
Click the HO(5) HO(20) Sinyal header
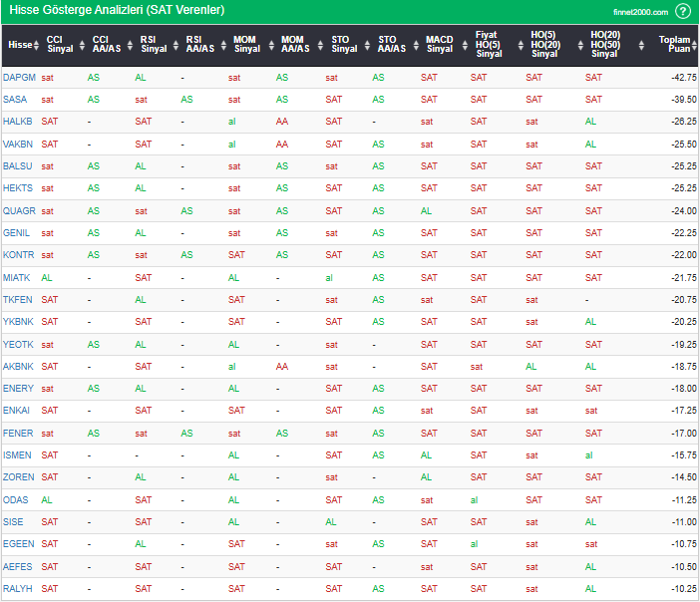pos(544,44)
